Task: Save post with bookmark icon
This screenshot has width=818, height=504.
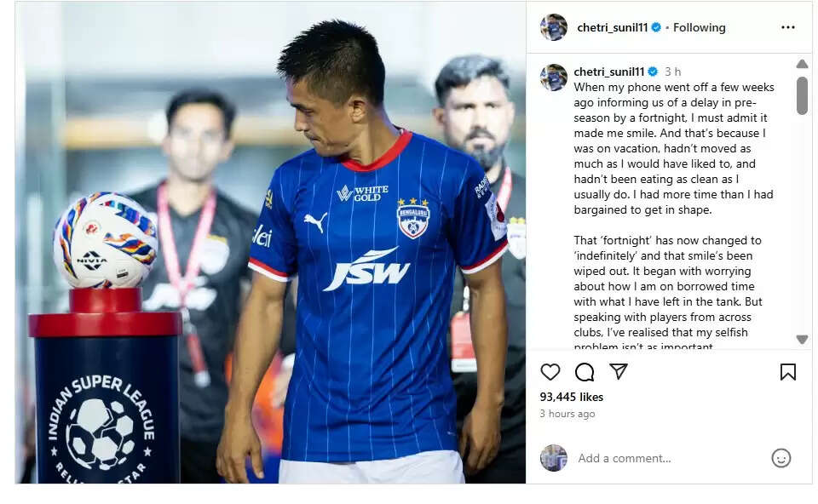Action: (787, 372)
